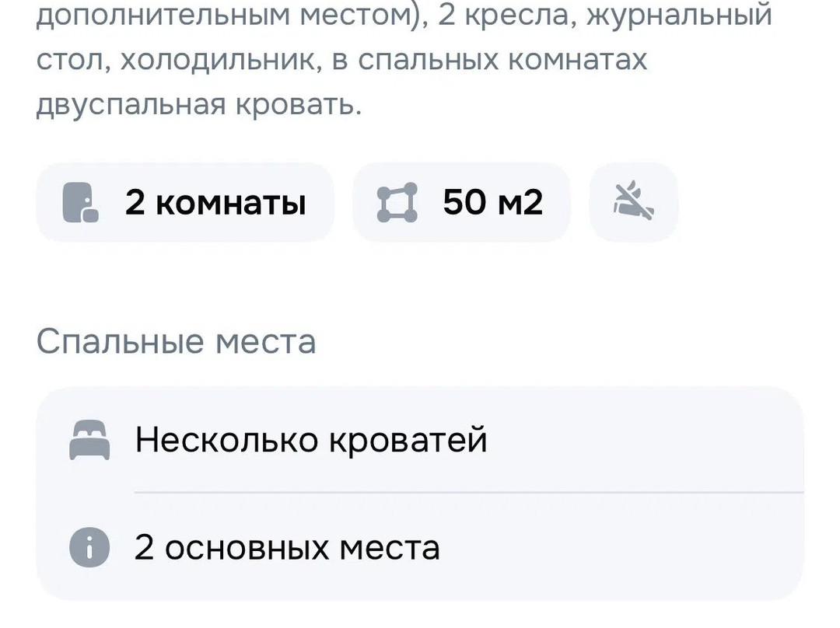Click the word 'журнальный' in description

[x=679, y=15]
